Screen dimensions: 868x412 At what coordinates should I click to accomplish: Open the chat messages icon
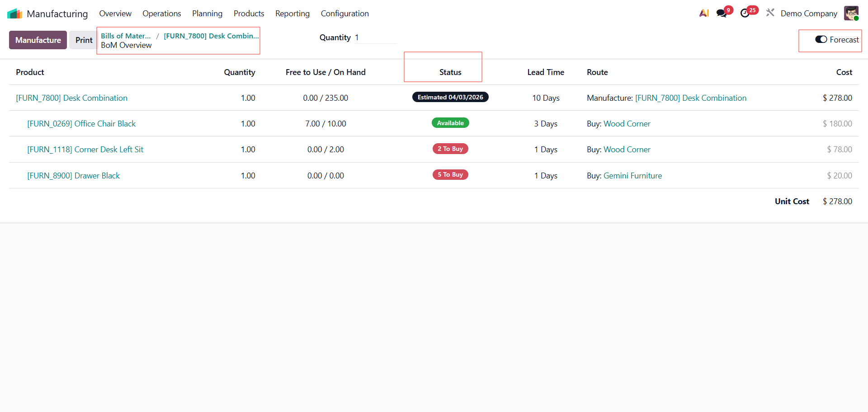(722, 13)
